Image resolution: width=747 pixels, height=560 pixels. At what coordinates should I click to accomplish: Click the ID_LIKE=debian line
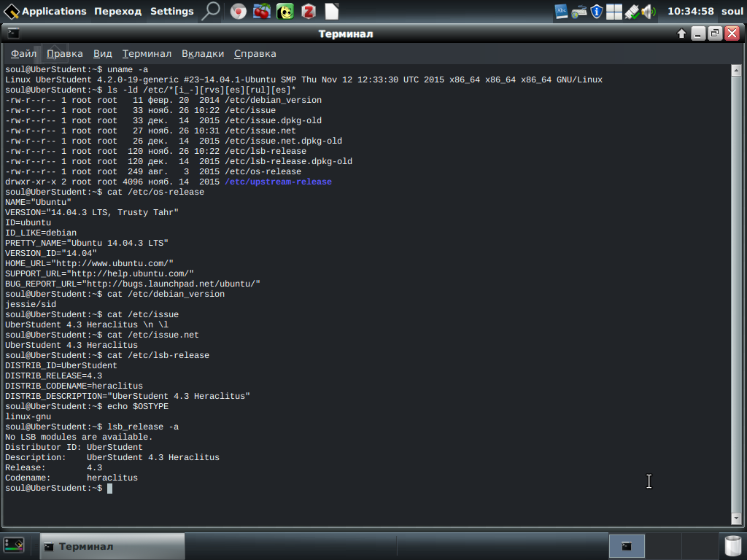[41, 233]
